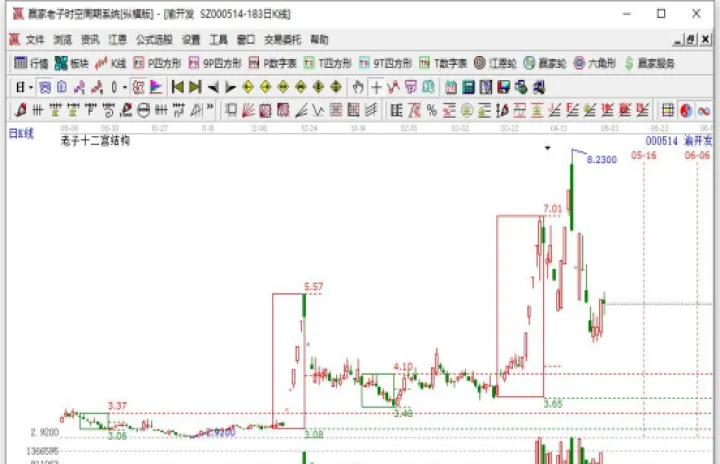Viewport: 720px width, 464px height.
Task: Open the 交易委托 menu
Action: pyautogui.click(x=283, y=40)
